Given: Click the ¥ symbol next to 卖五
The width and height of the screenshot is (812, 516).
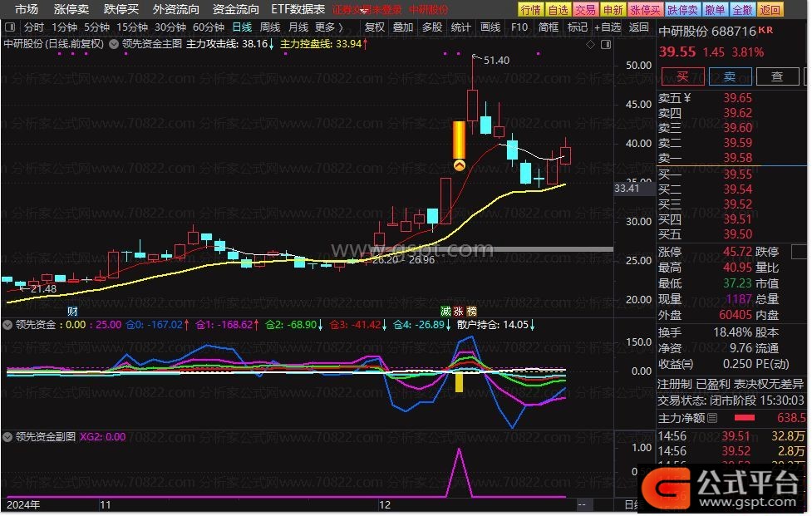Looking at the screenshot, I should click(x=687, y=98).
